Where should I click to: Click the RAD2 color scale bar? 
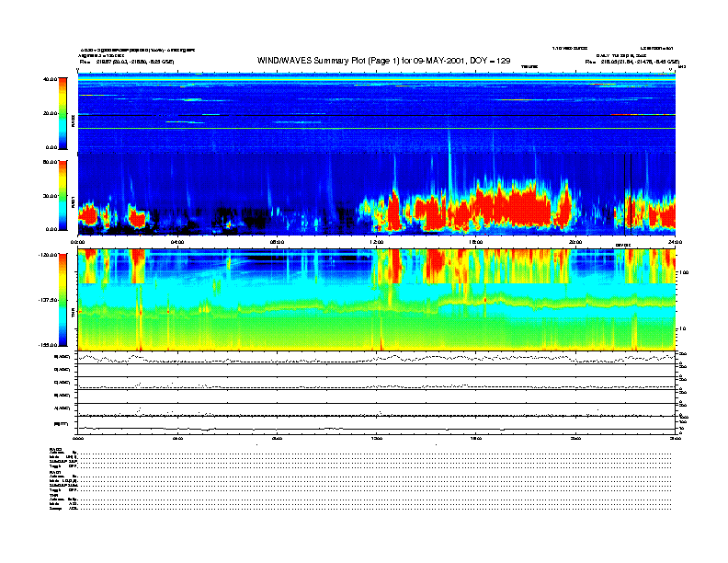coord(63,113)
